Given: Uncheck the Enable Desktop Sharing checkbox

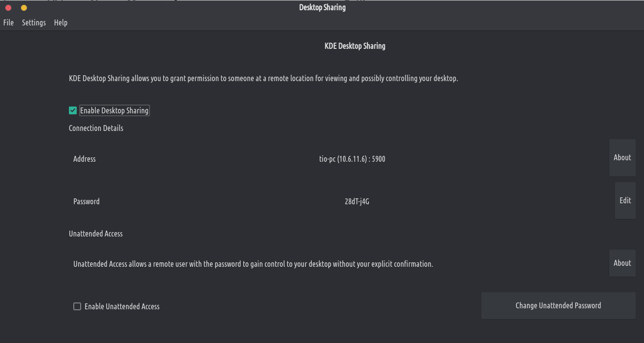Looking at the screenshot, I should [x=73, y=110].
